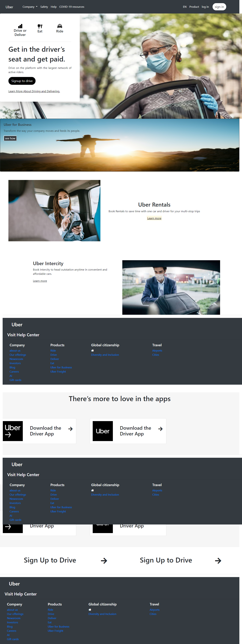Click the arrow beside the first Download the Driver App
The width and height of the screenshot is (242, 644).
(x=70, y=429)
